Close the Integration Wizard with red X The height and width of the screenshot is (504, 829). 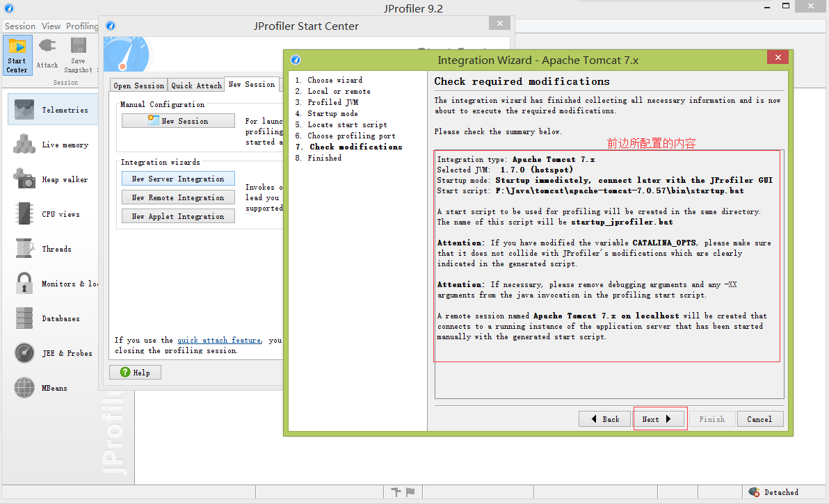778,57
